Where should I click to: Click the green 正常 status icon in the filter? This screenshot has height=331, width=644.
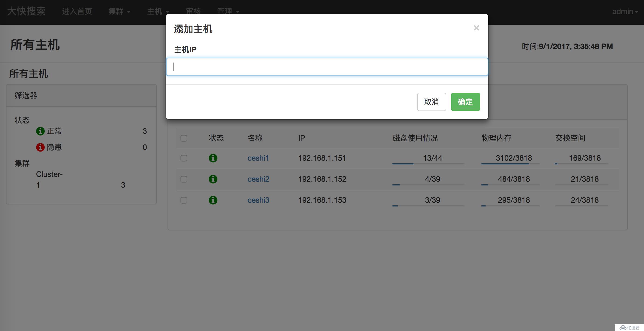click(40, 131)
